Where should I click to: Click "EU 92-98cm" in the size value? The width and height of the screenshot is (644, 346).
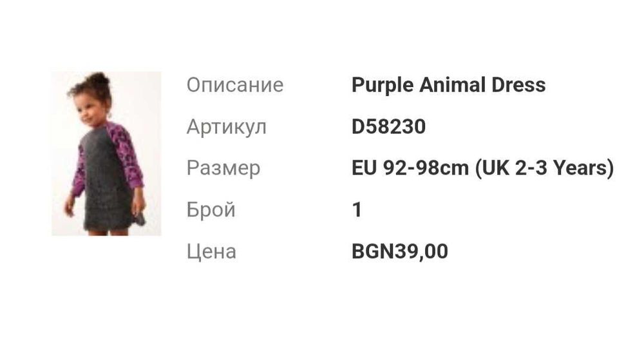(x=410, y=168)
